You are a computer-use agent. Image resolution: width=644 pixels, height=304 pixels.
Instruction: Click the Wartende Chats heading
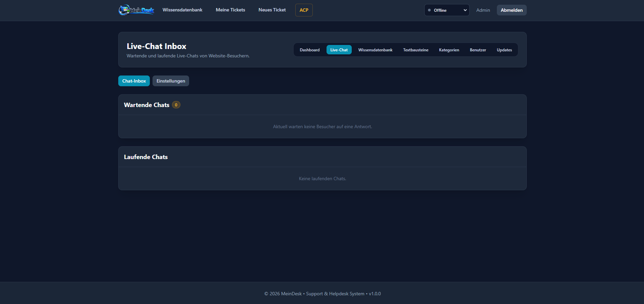coord(146,105)
